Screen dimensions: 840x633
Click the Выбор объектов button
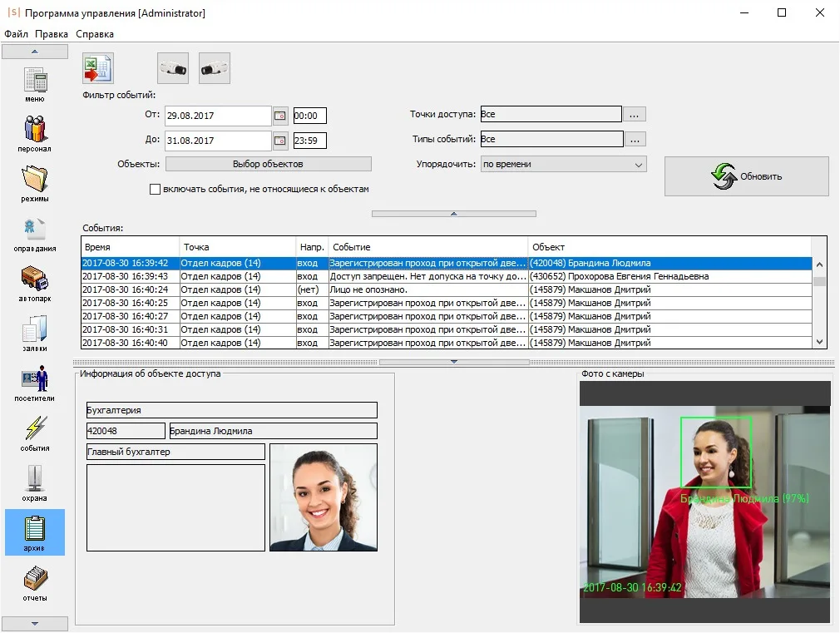[268, 165]
